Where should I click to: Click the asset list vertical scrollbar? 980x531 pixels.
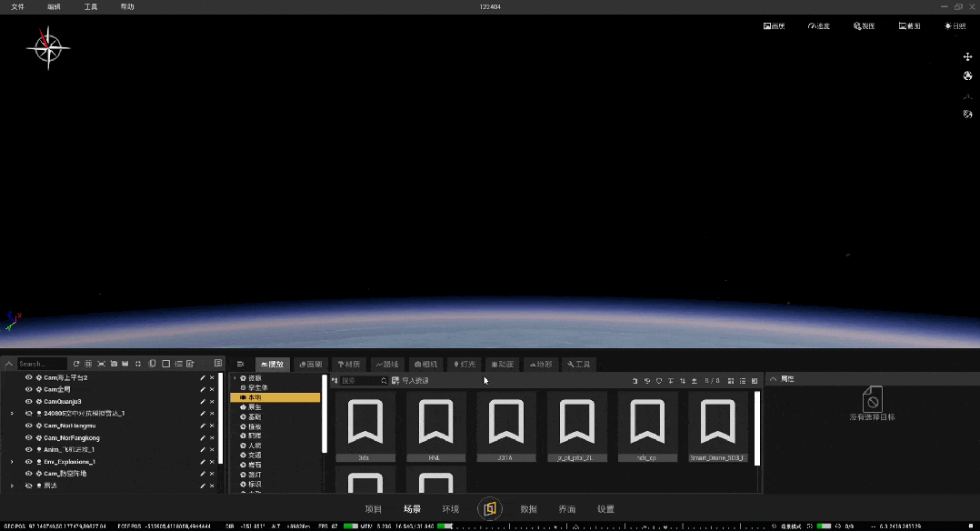(757, 427)
